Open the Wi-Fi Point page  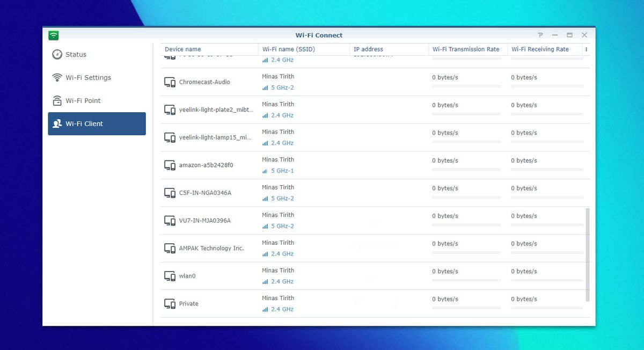97,101
